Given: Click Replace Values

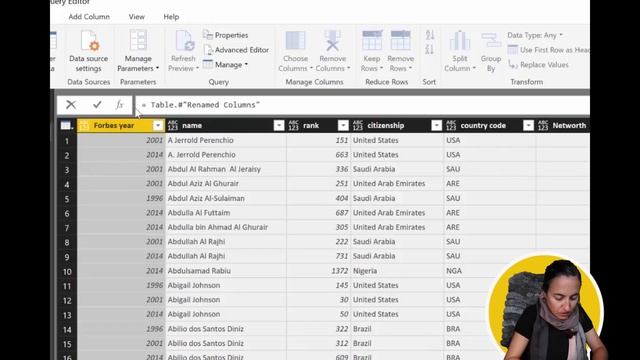Looking at the screenshot, I should 538,64.
